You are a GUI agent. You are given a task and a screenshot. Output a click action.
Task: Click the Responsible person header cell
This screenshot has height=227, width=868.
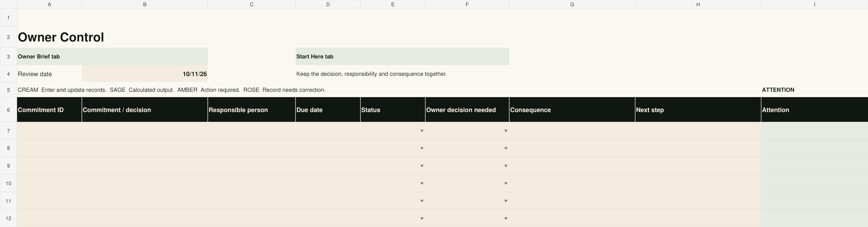(x=251, y=110)
